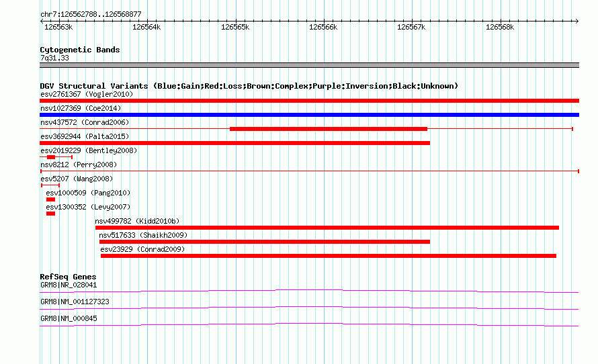Click the Cytogenetic Bands track title
The height and width of the screenshot is (364, 598).
(80, 50)
